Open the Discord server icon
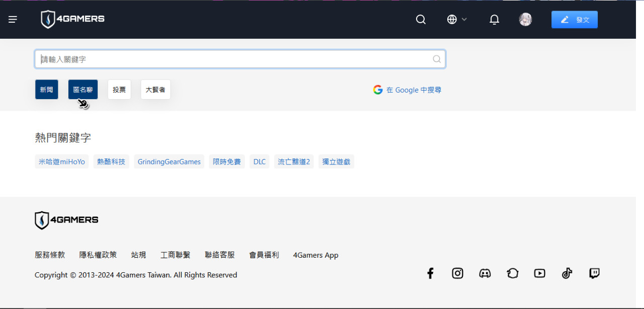This screenshot has height=309, width=644. (x=485, y=273)
